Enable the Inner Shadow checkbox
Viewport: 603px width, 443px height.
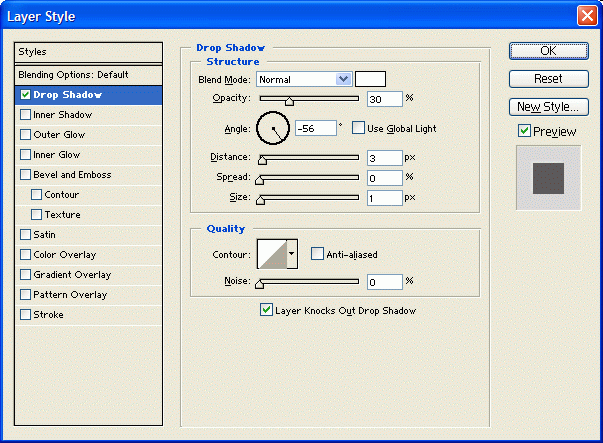[25, 115]
